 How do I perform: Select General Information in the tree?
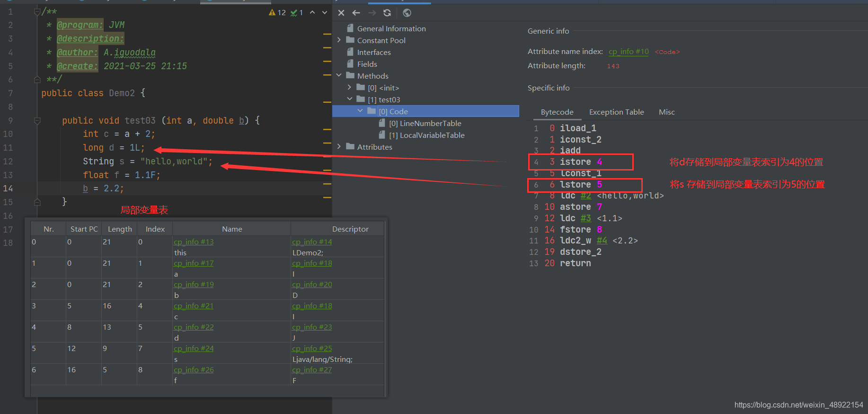tap(391, 28)
